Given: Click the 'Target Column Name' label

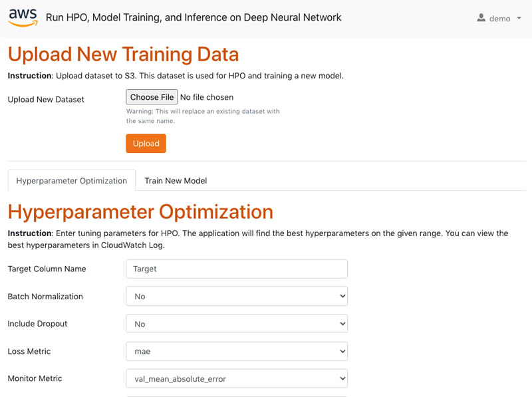Looking at the screenshot, I should pyautogui.click(x=47, y=269).
